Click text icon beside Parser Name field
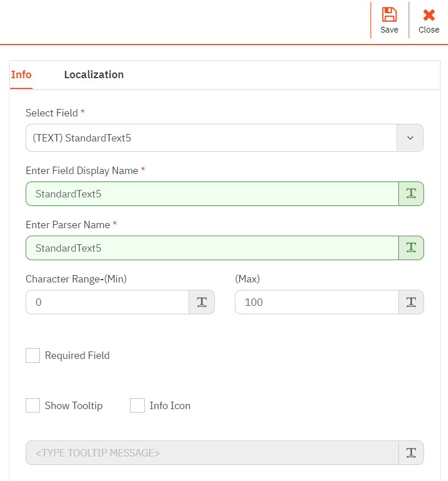Viewport: 448px width, 481px height. (411, 248)
